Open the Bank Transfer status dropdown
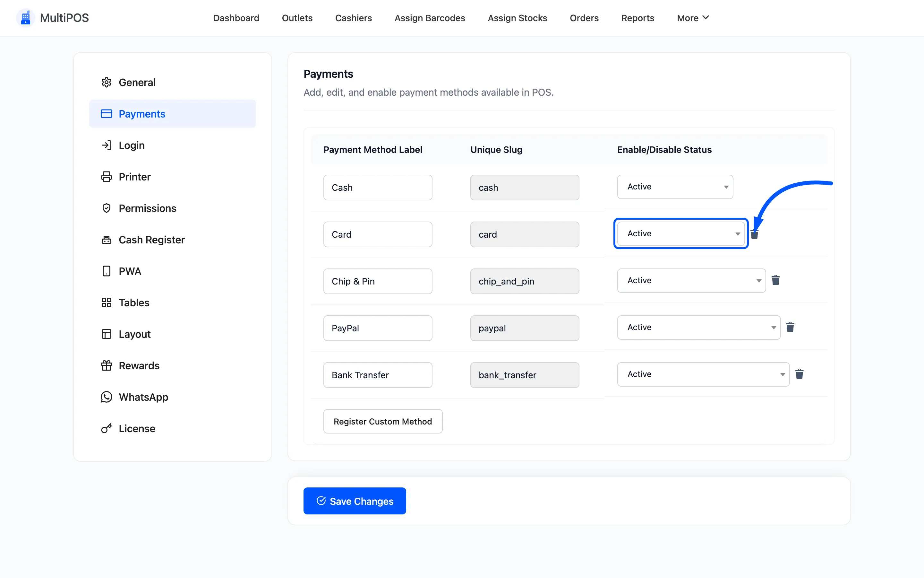This screenshot has height=578, width=924. tap(703, 374)
